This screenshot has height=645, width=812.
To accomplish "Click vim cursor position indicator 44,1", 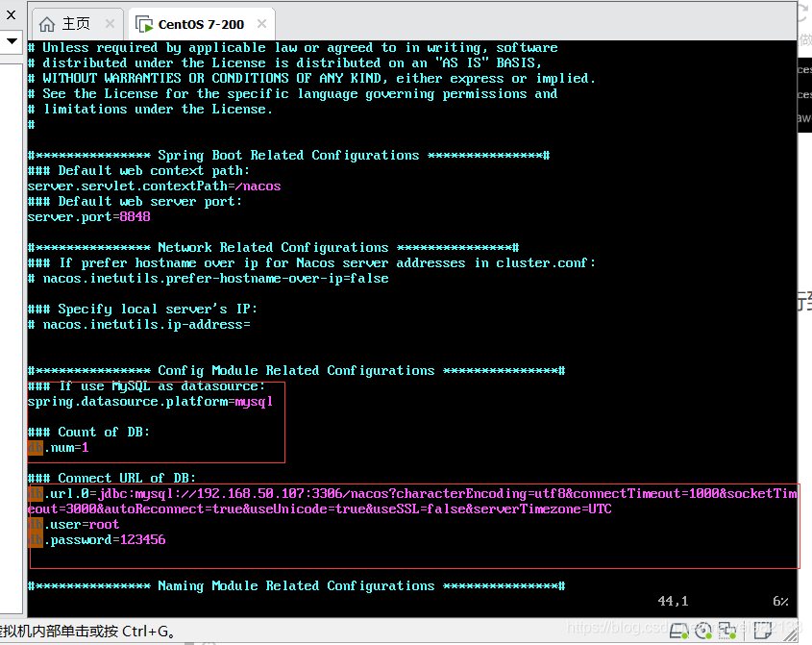I will (x=673, y=601).
